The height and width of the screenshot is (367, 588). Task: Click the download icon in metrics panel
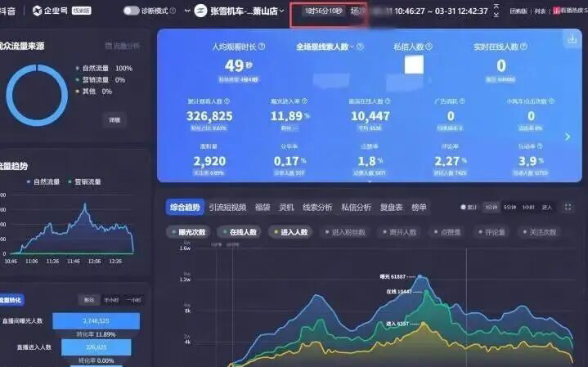coord(571,40)
